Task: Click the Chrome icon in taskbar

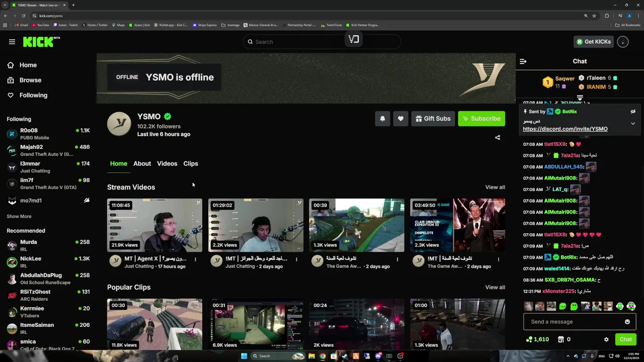Action: pyautogui.click(x=323, y=356)
